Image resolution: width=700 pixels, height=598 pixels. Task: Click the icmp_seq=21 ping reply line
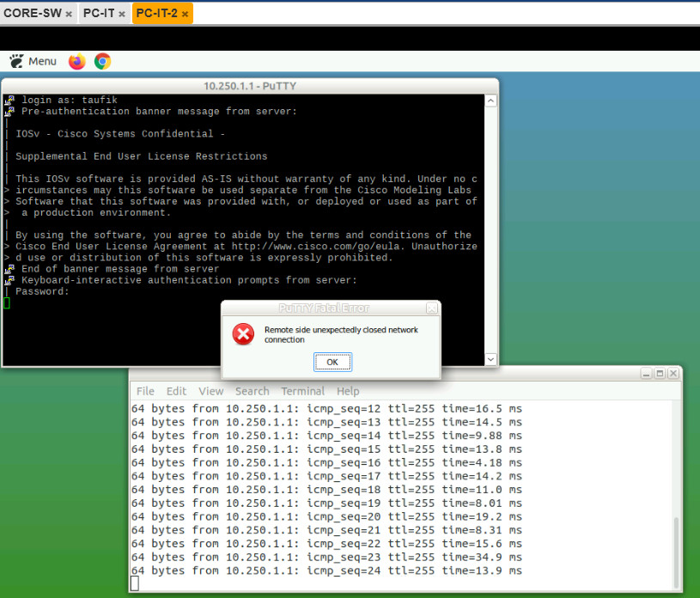(326, 530)
